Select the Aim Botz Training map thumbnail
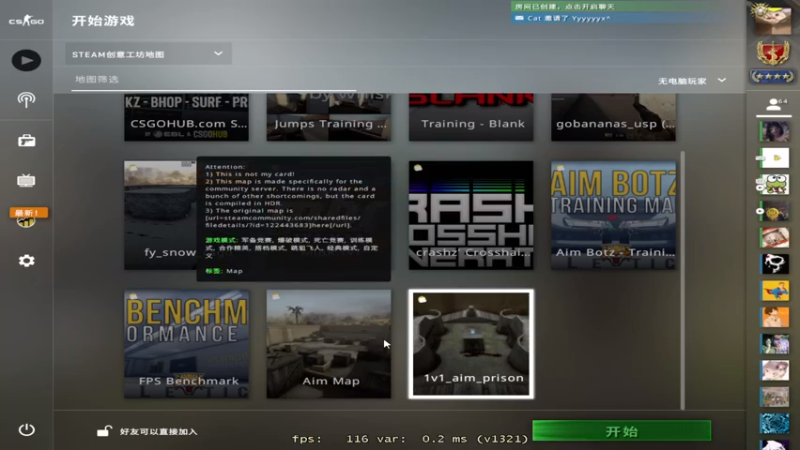Viewport: 800px width, 450px height. pos(613,215)
